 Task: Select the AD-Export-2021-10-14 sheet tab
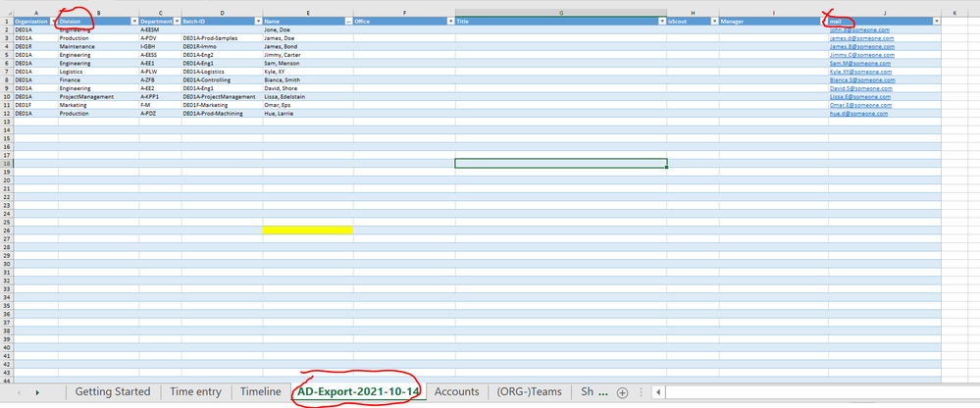(x=359, y=391)
